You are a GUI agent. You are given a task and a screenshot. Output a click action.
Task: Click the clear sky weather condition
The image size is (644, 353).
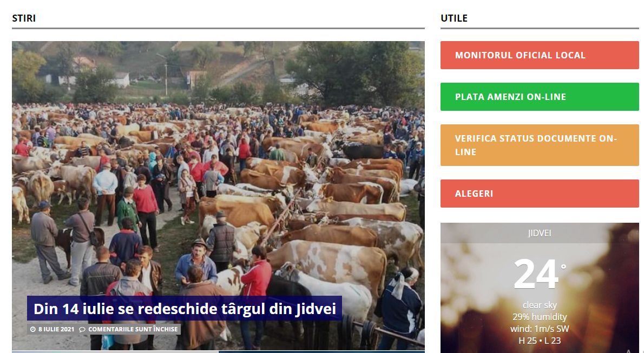539,305
